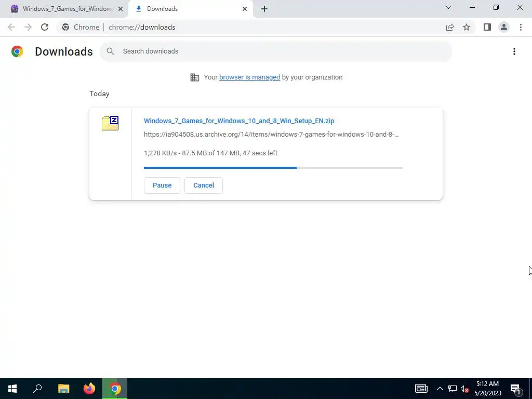Click the zip file icon of the download

(110, 123)
